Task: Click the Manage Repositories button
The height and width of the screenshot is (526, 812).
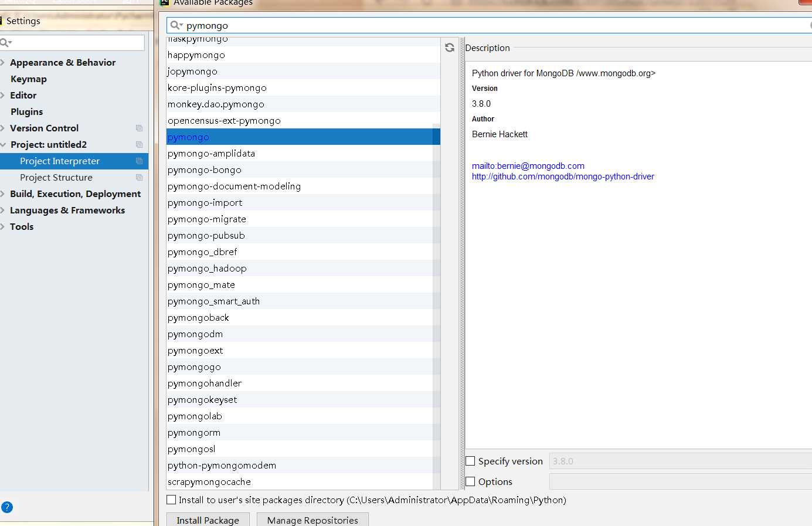Action: (x=312, y=520)
